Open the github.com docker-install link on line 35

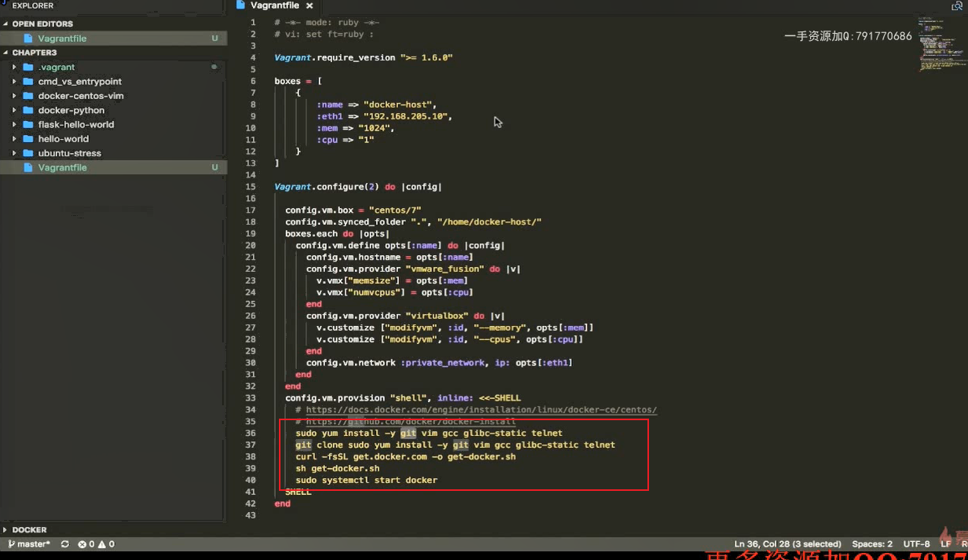[x=411, y=422]
